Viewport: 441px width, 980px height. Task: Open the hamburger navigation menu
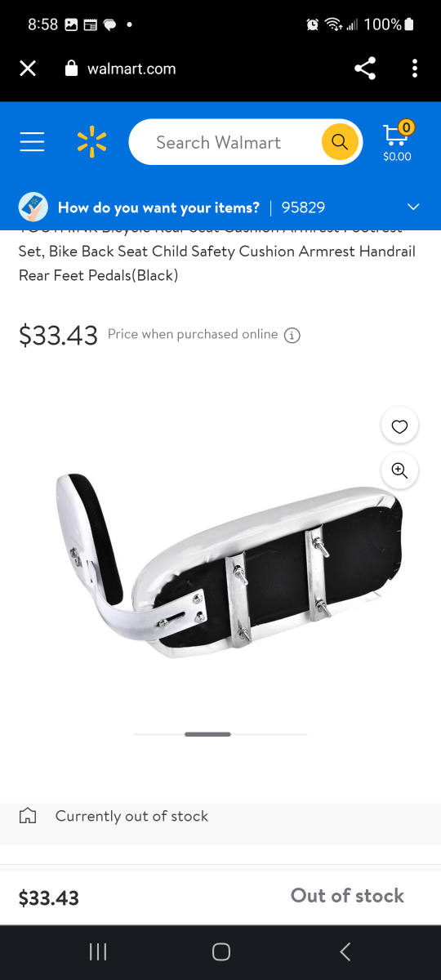(x=32, y=142)
